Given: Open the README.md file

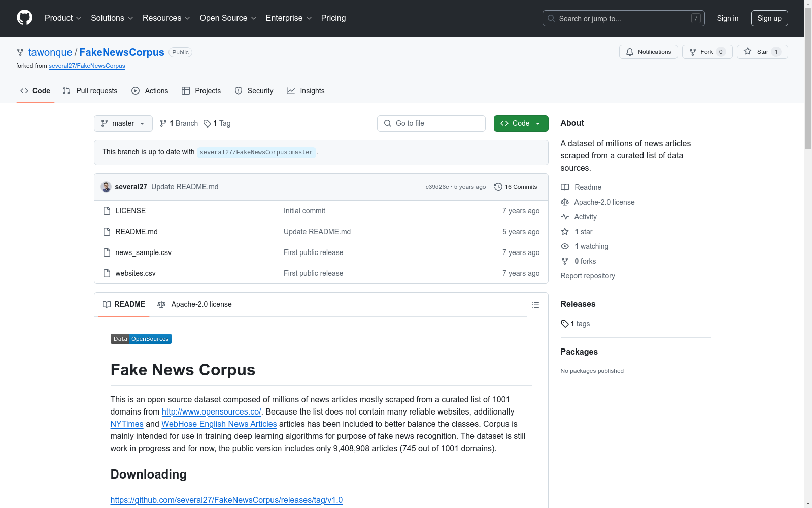Looking at the screenshot, I should 137,232.
